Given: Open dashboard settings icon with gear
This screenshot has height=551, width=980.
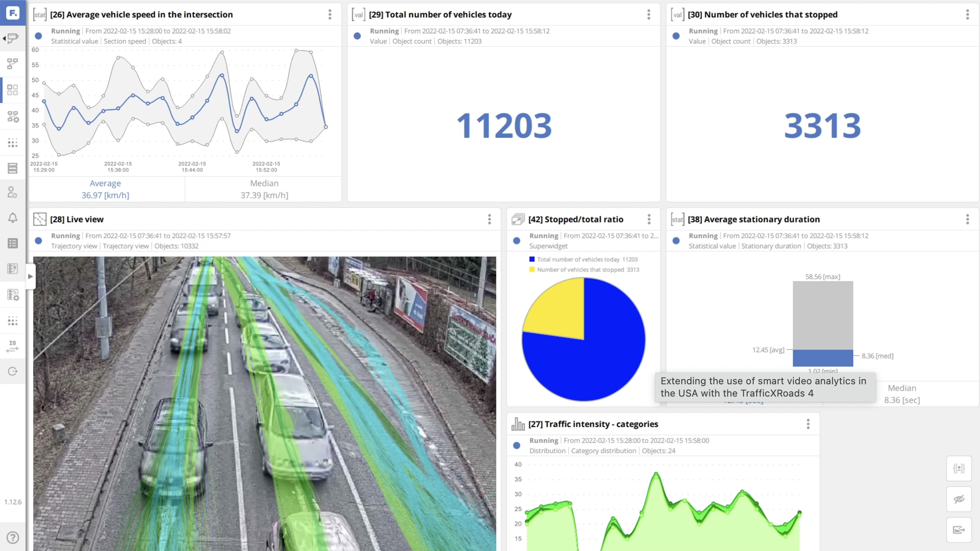Looking at the screenshot, I should point(13,116).
